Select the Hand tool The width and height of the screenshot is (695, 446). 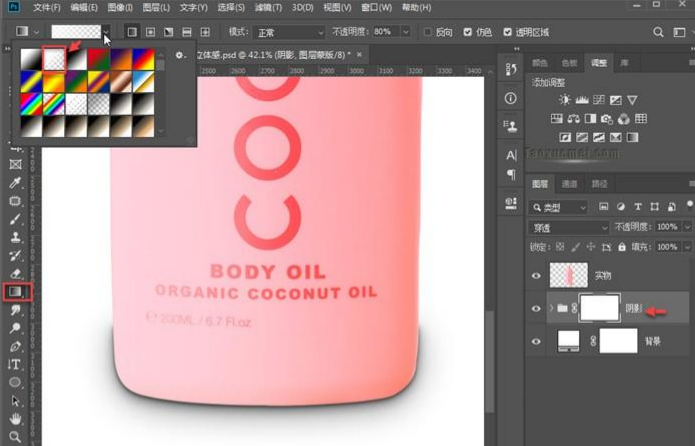click(x=16, y=419)
